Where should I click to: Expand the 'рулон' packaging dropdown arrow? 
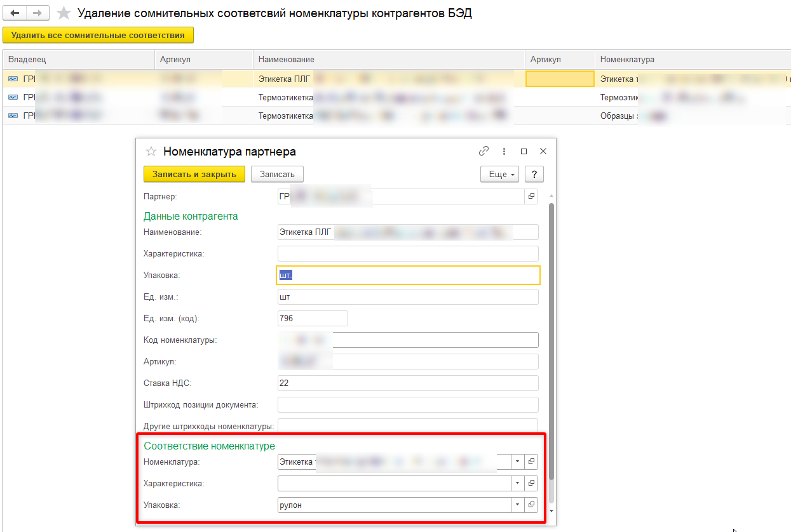pos(518,505)
